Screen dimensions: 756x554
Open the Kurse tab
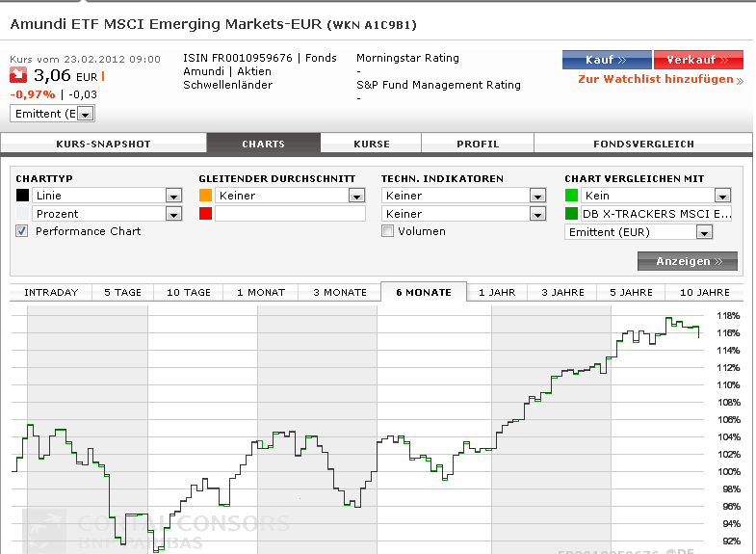click(371, 144)
